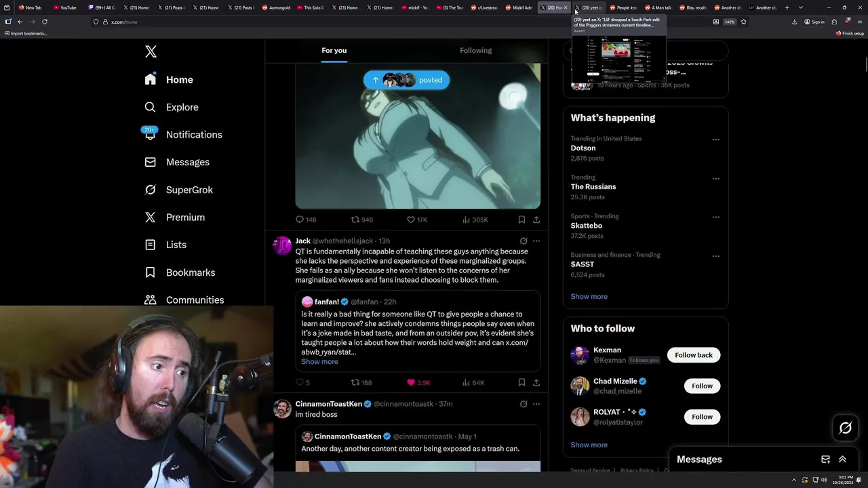Open Grok icon on Jack's post
The image size is (868, 488).
524,241
